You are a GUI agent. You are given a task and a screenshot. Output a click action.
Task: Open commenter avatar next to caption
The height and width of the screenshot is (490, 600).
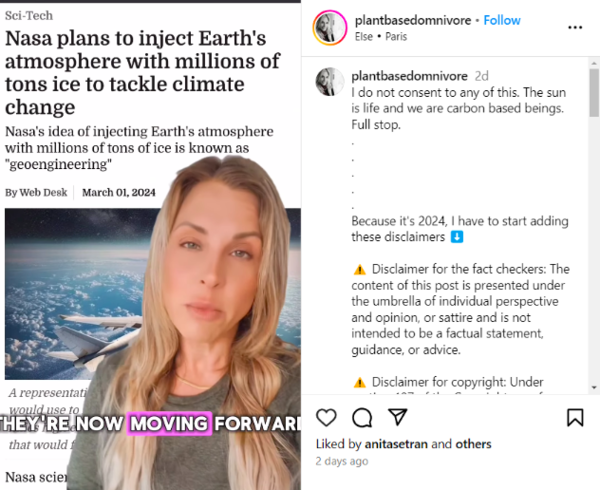(x=330, y=81)
